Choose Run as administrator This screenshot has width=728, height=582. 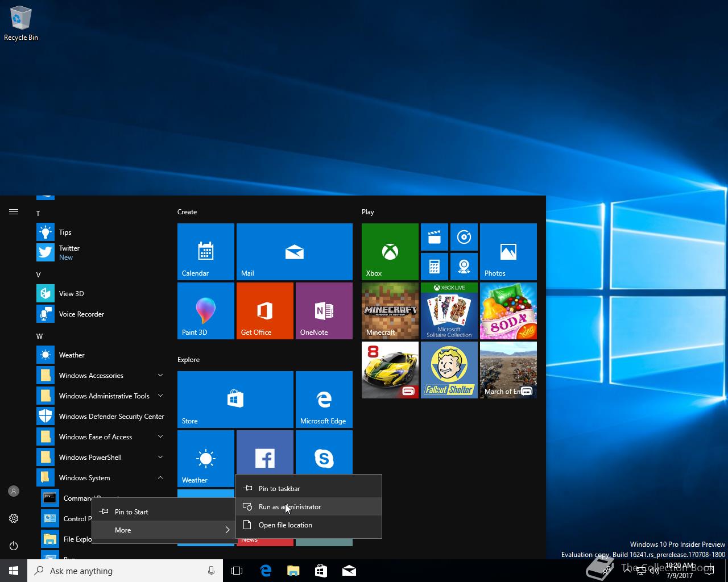pos(309,506)
